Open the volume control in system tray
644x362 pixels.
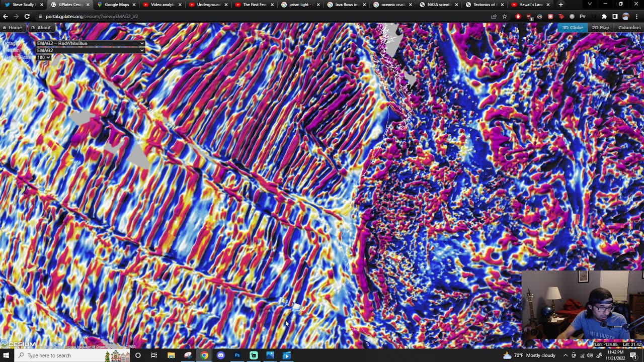click(x=590, y=355)
